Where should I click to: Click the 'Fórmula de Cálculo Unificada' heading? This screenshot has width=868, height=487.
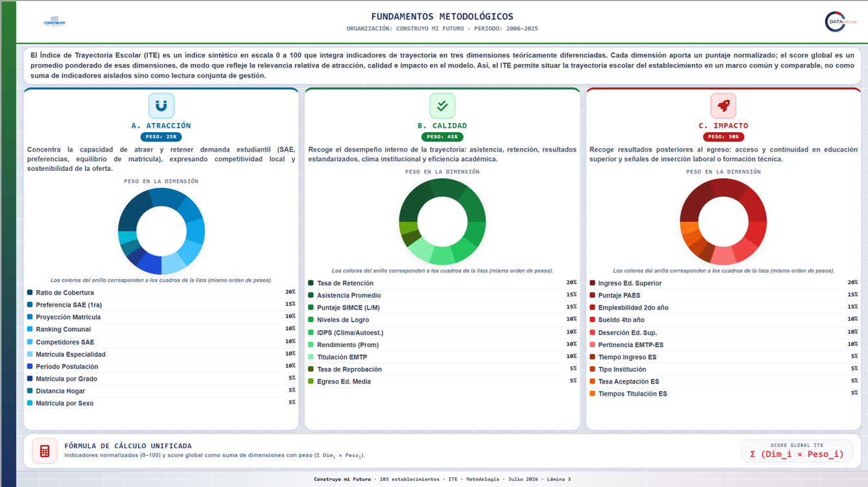point(128,446)
